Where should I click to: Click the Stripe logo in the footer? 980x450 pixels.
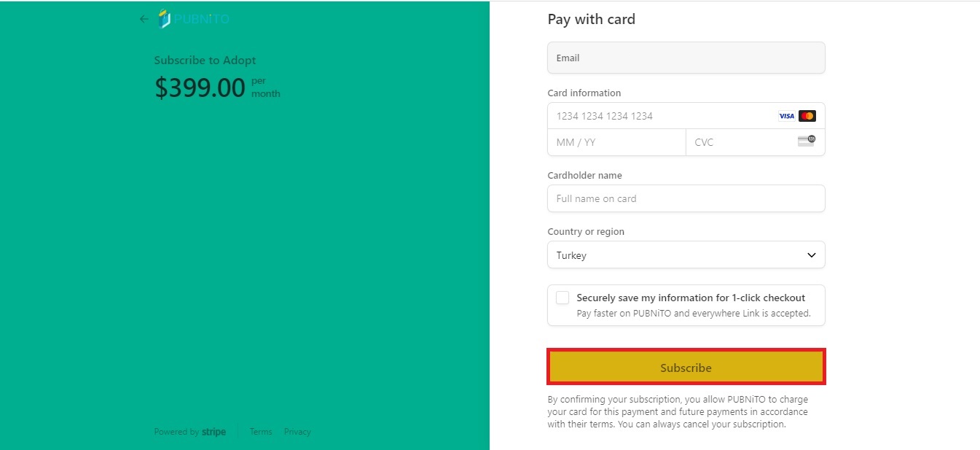coord(213,432)
